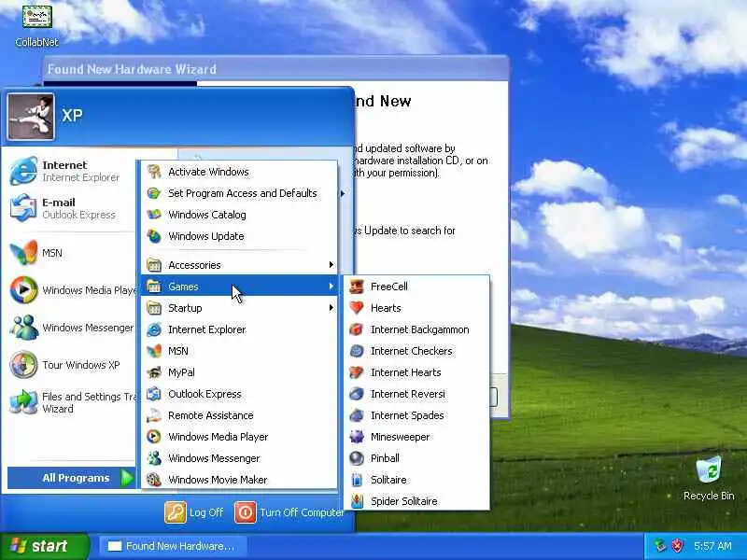747x560 pixels.
Task: Click the Internet Backgammon icon
Action: tap(357, 329)
